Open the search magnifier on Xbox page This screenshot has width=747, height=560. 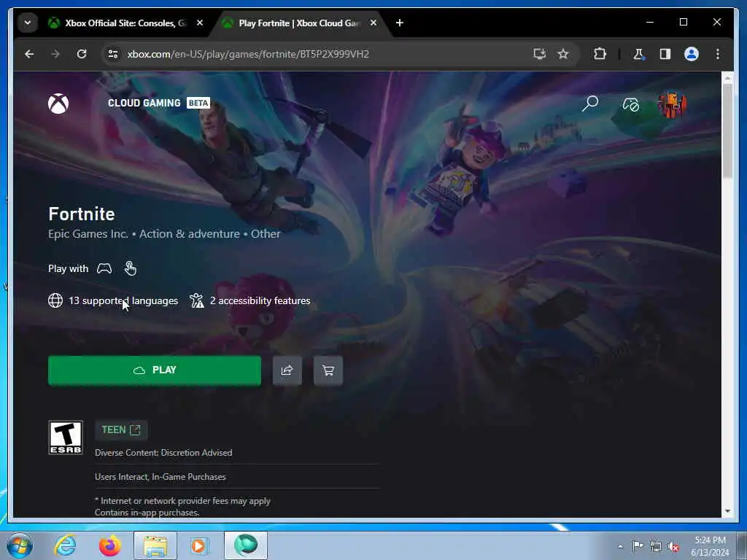(x=589, y=104)
